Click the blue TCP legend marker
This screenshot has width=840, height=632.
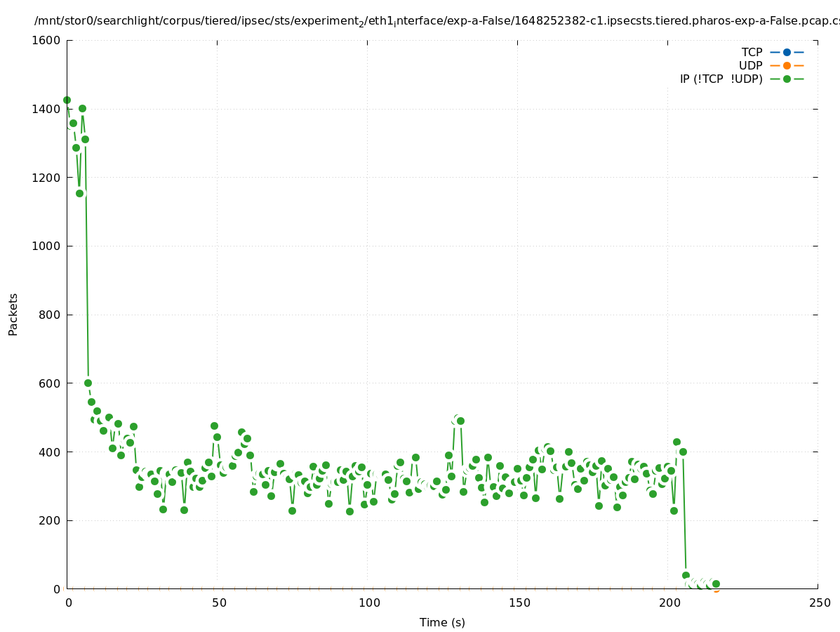[x=787, y=52]
